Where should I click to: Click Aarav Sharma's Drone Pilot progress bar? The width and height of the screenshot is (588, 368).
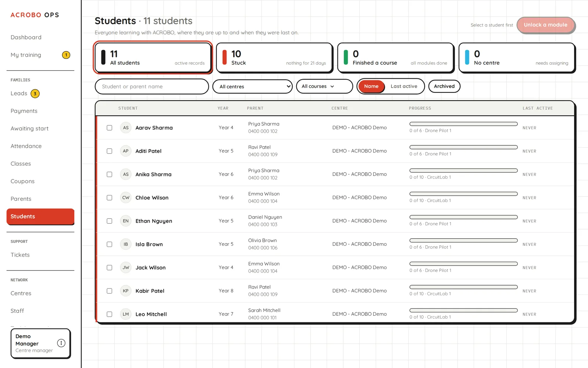463,124
